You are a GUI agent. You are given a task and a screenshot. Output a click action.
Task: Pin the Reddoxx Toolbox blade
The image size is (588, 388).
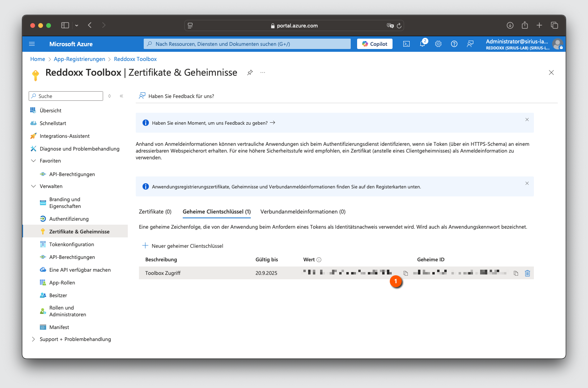(250, 73)
